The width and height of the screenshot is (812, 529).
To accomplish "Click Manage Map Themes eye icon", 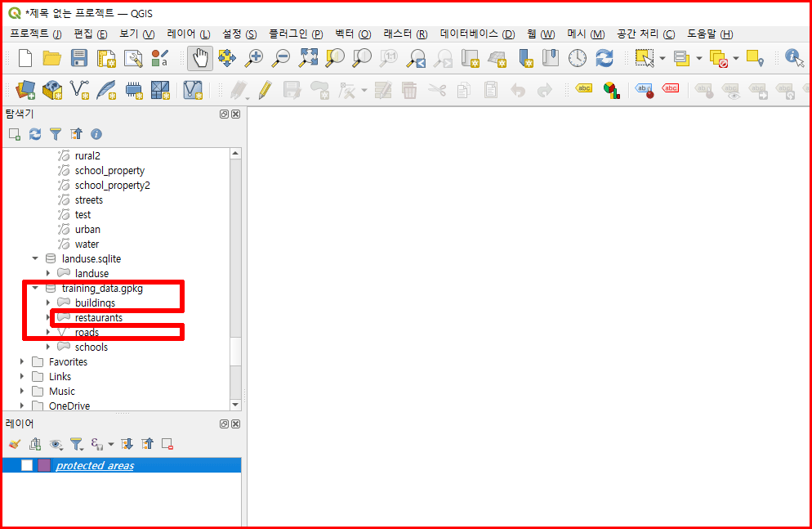I will (56, 444).
